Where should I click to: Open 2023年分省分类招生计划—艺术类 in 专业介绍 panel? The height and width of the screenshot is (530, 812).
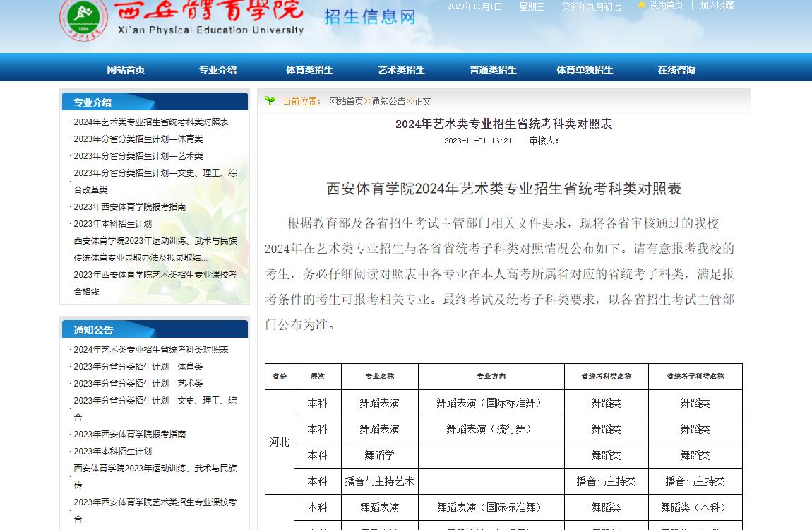(x=138, y=156)
